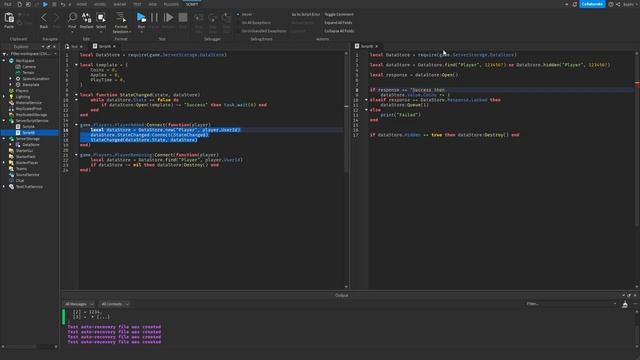The width and height of the screenshot is (640, 360).
Task: Click the Step Into debugger icon
Action: pos(199,18)
